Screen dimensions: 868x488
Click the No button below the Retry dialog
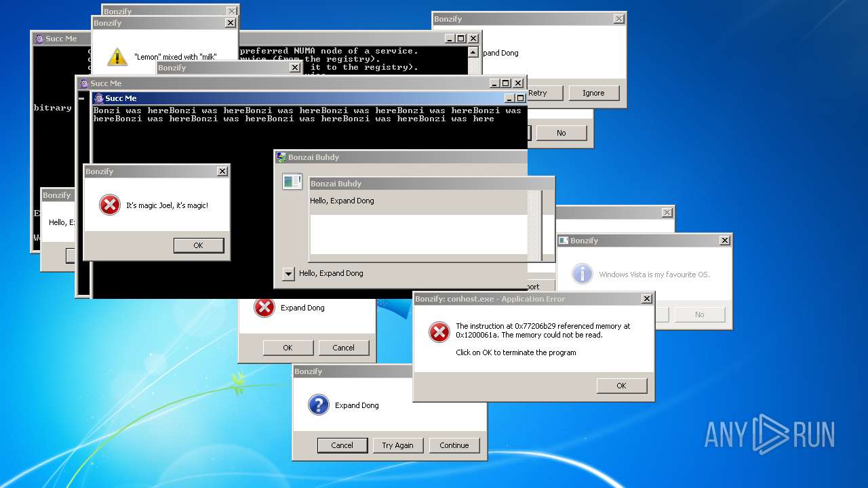561,133
